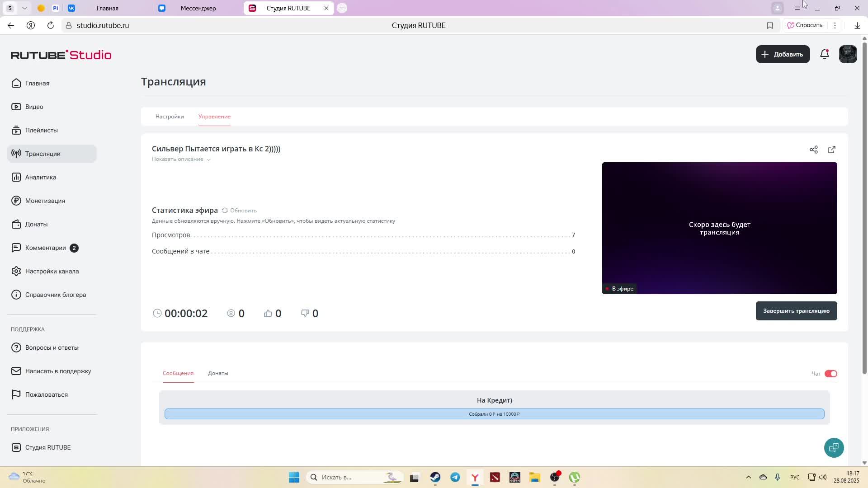Open the Монетизация section

[45, 201]
